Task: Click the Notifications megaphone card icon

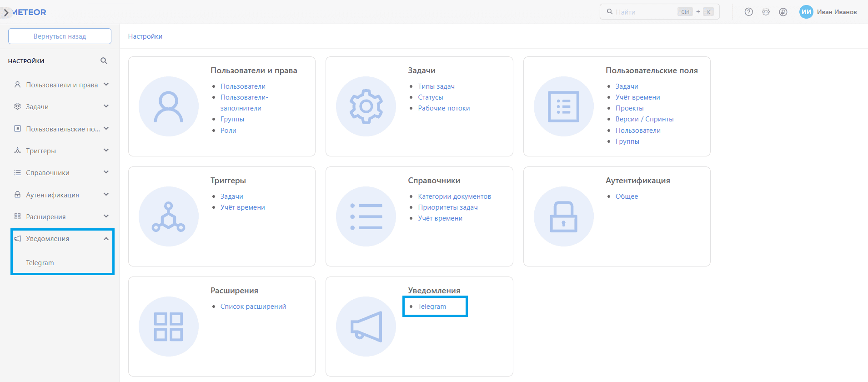Action: [x=366, y=327]
